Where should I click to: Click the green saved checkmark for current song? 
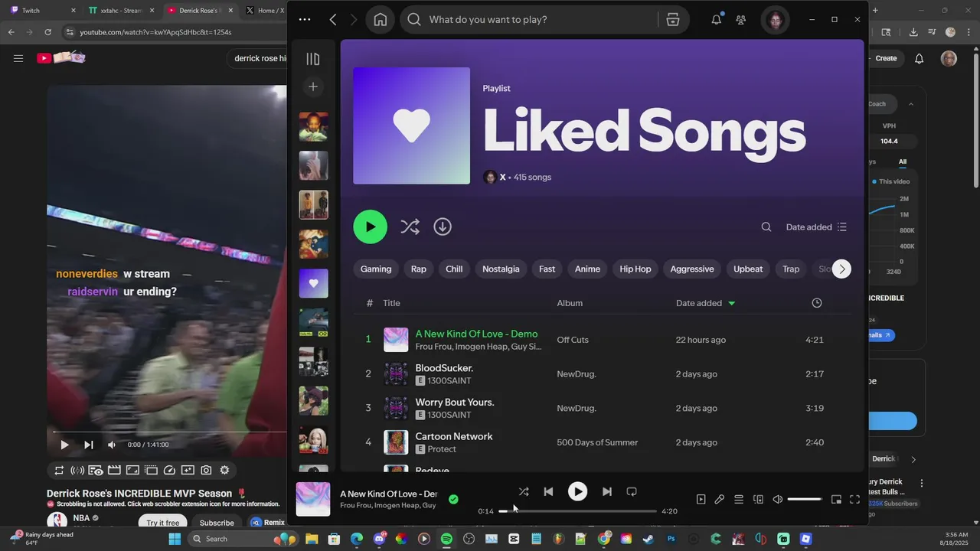453,500
